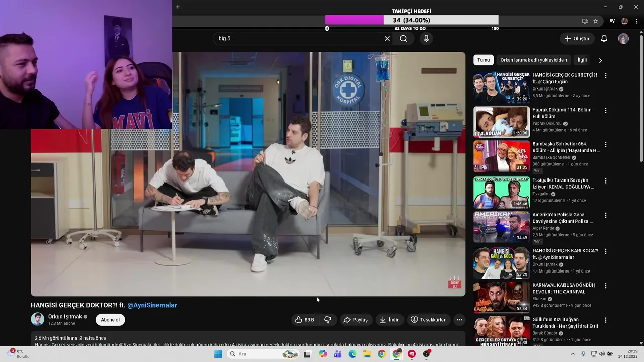Screen dimensions: 644x362
Task: Show more filter chips with arrow
Action: point(600,60)
